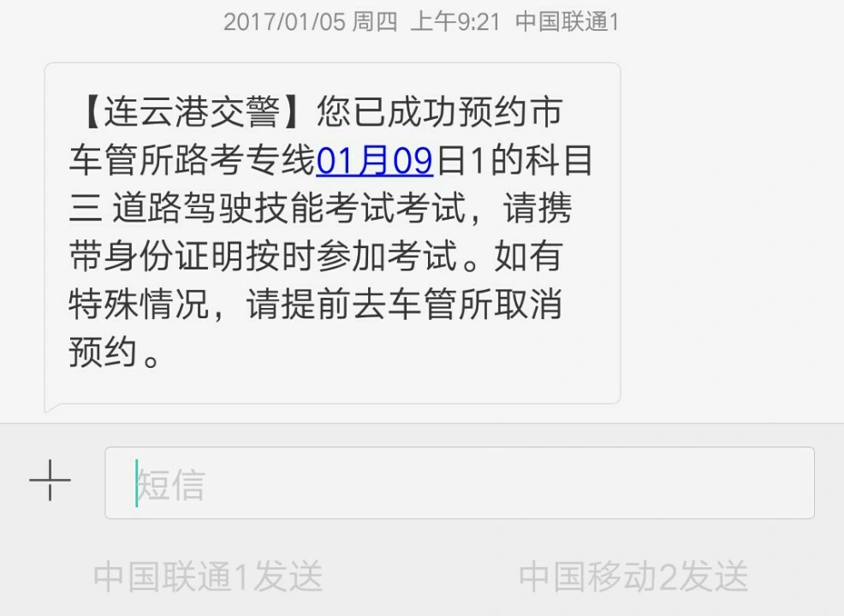Click the 特殊情况，请提前去车管所取消 line

pos(316,304)
